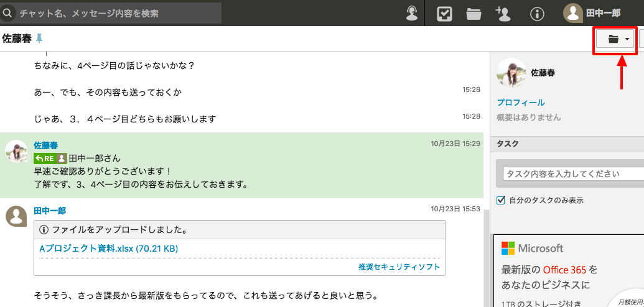This screenshot has width=644, height=307.
Task: Click the green RE reply badge
Action: click(50, 158)
